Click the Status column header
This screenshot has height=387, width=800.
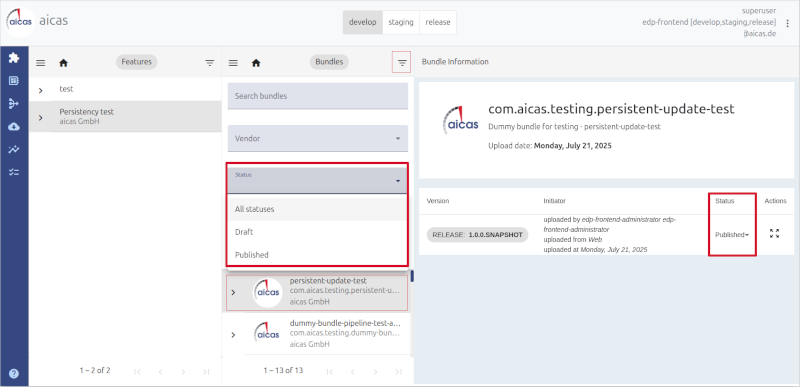724,201
